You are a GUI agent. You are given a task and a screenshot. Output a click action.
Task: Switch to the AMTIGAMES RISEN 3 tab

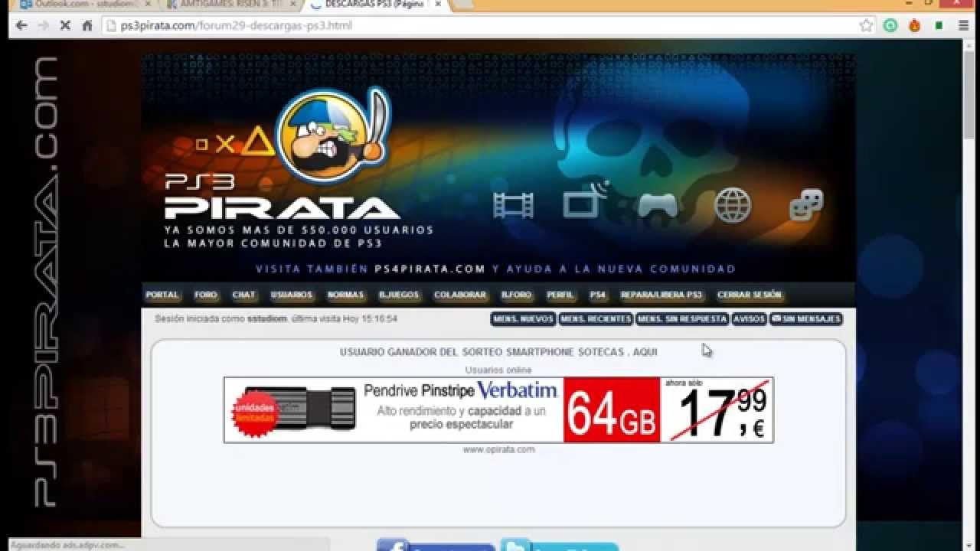pyautogui.click(x=230, y=5)
